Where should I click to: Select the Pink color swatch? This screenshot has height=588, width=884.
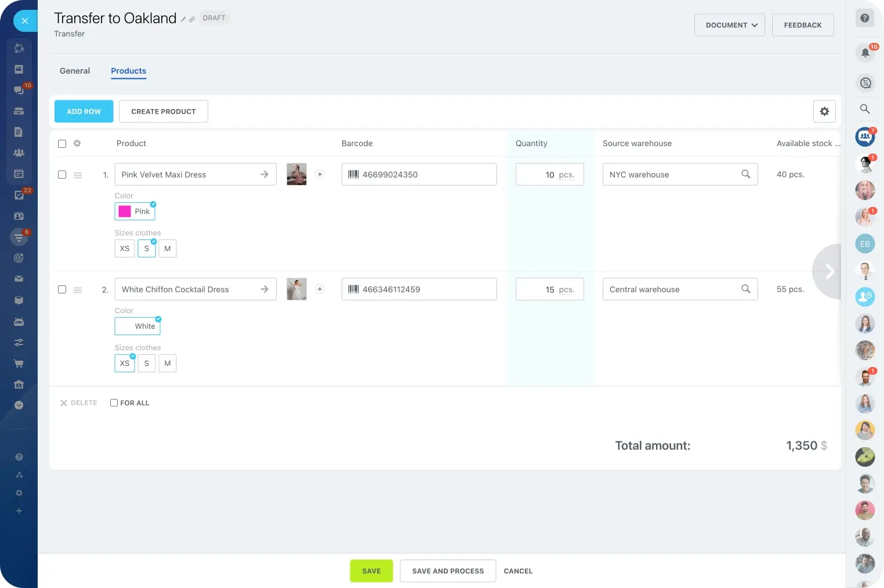[x=135, y=212]
